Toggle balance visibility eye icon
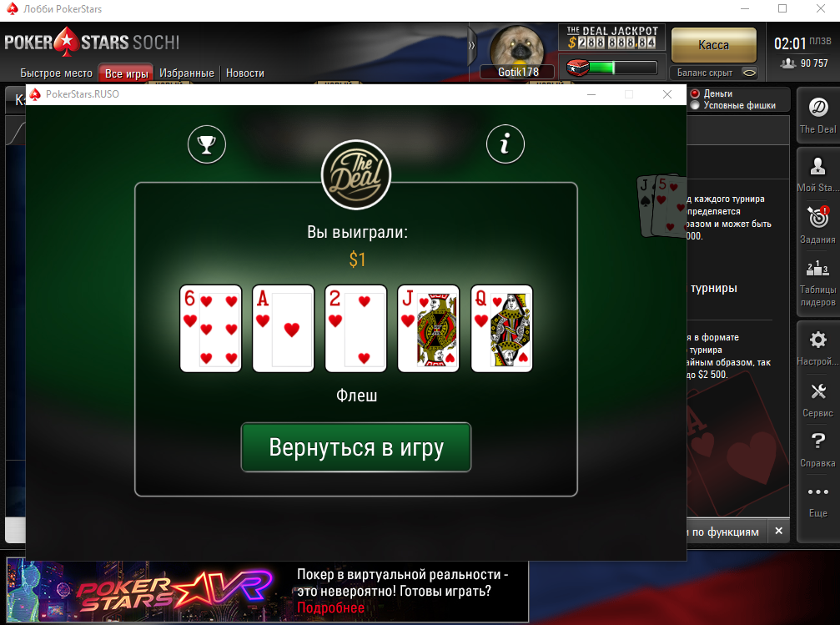 click(x=749, y=73)
